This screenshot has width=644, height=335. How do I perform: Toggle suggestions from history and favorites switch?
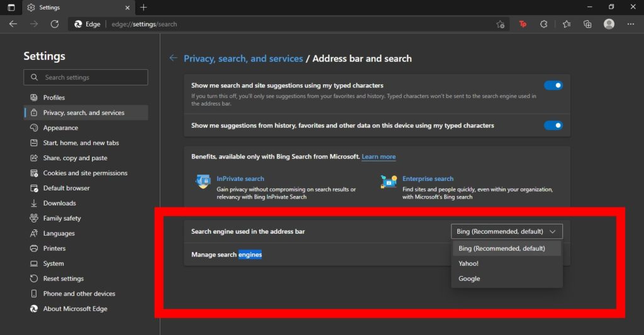[x=553, y=125]
